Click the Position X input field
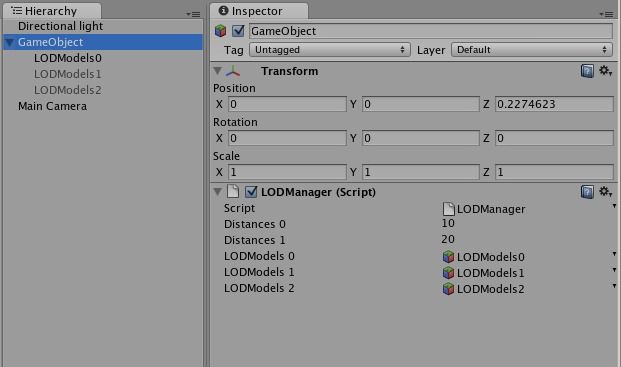 pyautogui.click(x=287, y=104)
